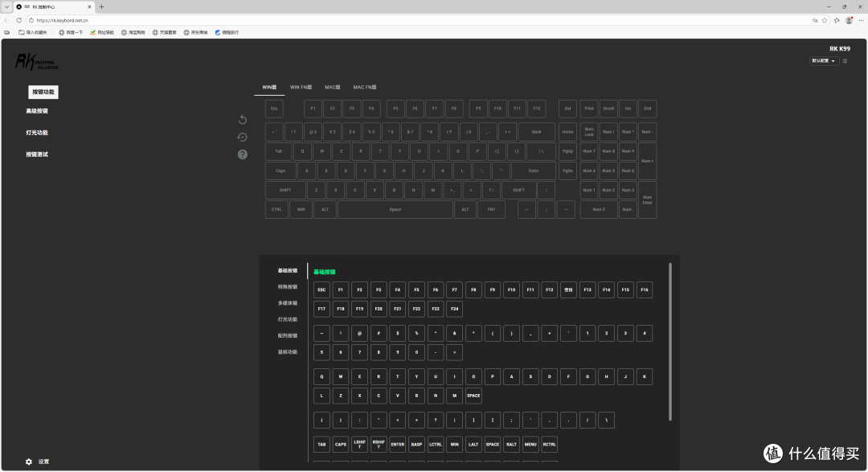
Task: Switch to the WIN FN层 tab
Action: pyautogui.click(x=301, y=88)
